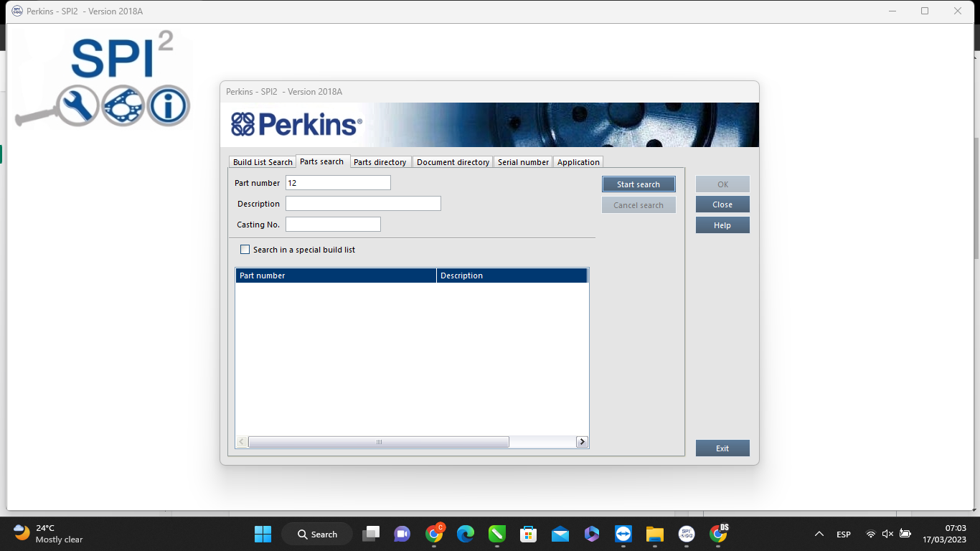This screenshot has height=551, width=980.
Task: Open the ESP language switcher
Action: coord(843,534)
